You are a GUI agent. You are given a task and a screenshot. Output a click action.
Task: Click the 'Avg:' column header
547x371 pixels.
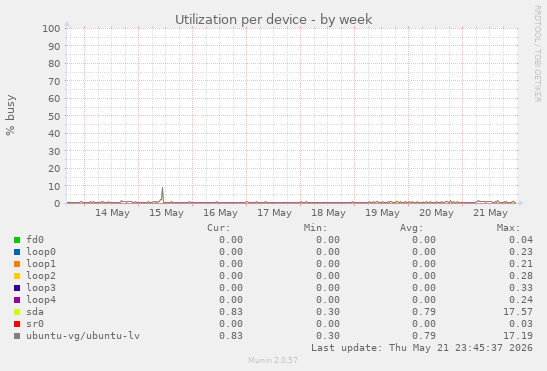point(412,228)
